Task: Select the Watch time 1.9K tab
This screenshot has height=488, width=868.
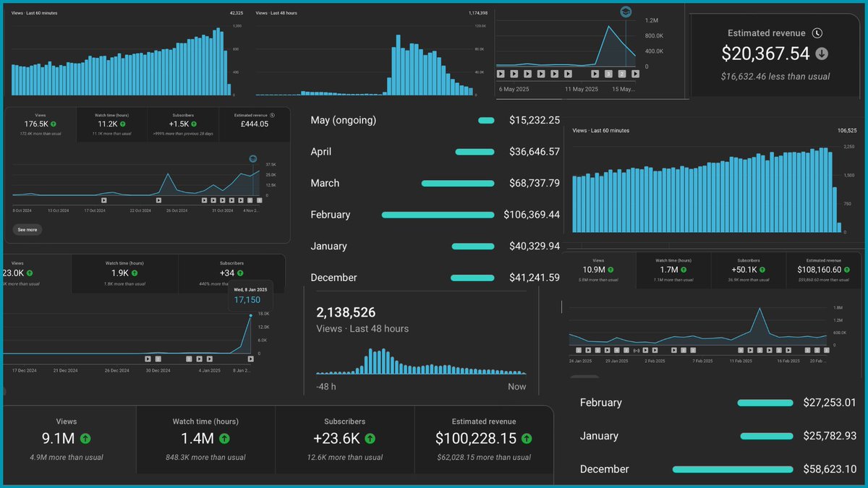Action: (124, 273)
